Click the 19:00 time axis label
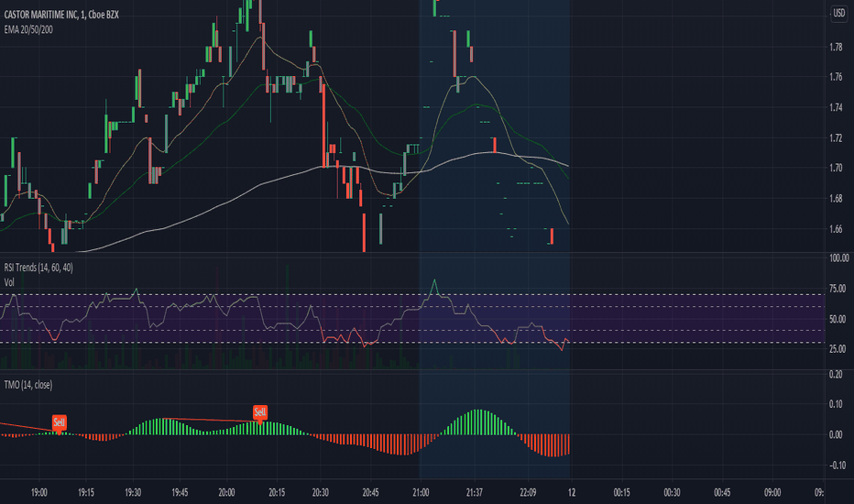Screen dimensions: 854x504 pyautogui.click(x=39, y=493)
